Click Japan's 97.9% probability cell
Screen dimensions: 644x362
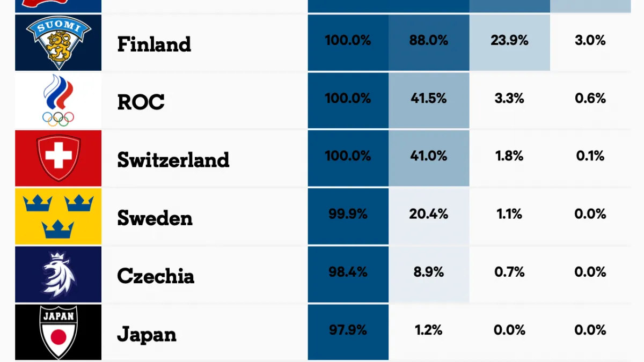[x=348, y=330]
